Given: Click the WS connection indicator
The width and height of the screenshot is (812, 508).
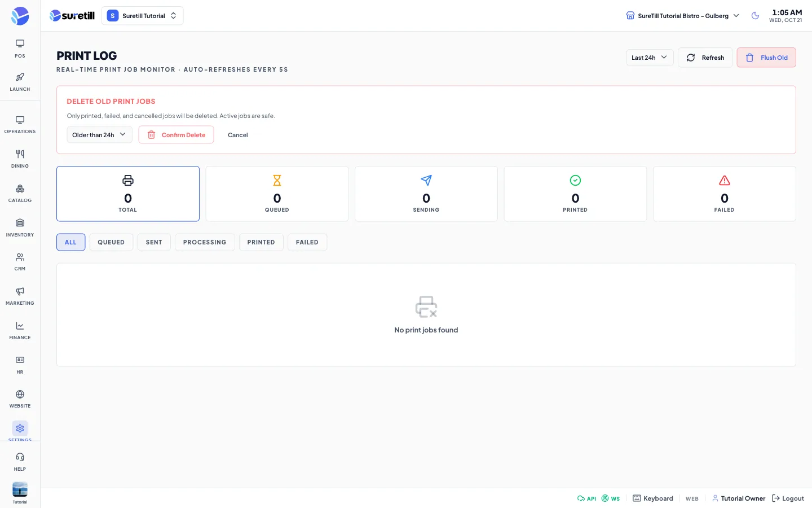Looking at the screenshot, I should pyautogui.click(x=611, y=498).
